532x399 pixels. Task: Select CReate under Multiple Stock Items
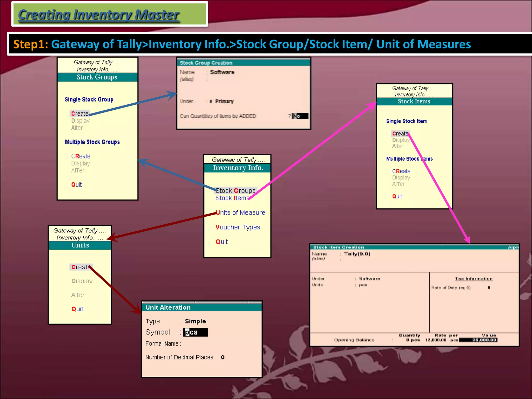pos(401,171)
